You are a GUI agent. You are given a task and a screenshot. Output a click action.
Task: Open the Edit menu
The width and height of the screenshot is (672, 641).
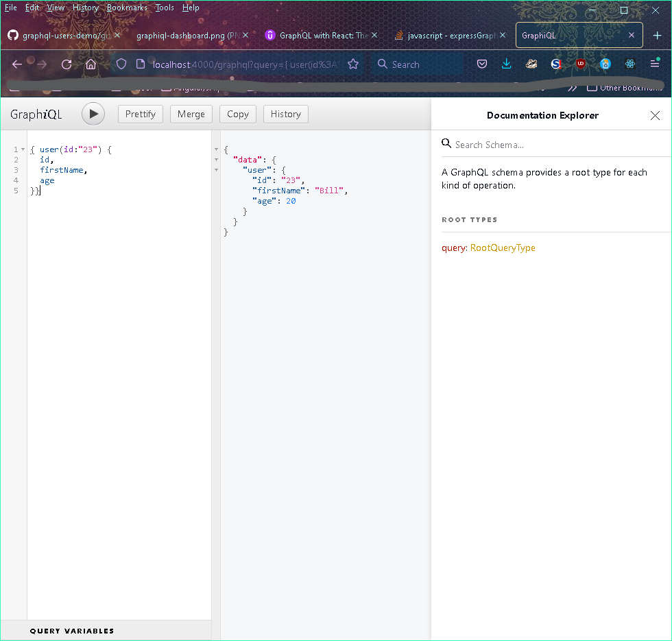coord(32,8)
